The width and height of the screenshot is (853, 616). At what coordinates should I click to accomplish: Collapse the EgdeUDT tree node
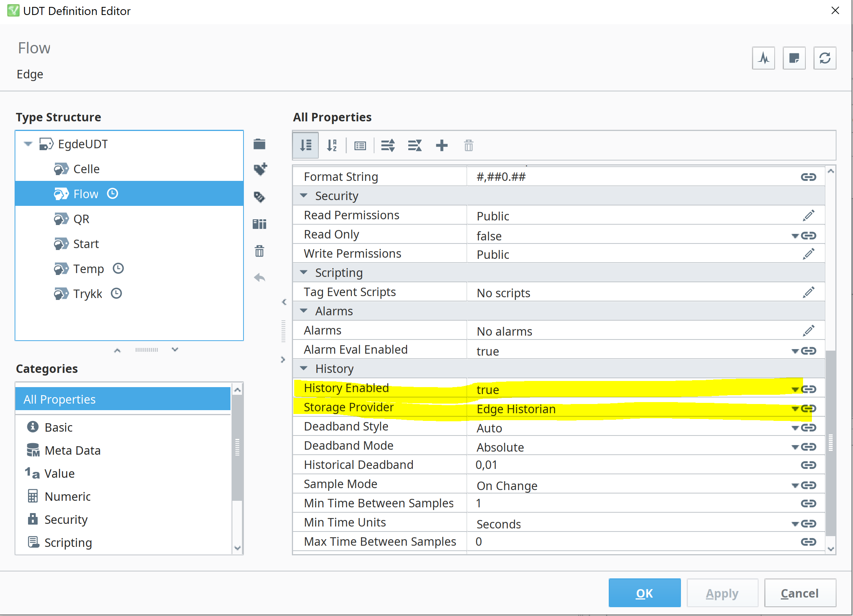pyautogui.click(x=28, y=144)
